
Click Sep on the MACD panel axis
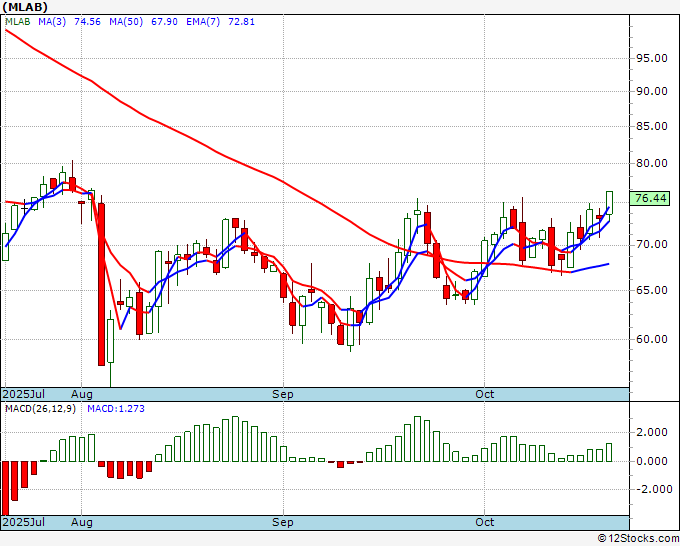pyautogui.click(x=283, y=522)
